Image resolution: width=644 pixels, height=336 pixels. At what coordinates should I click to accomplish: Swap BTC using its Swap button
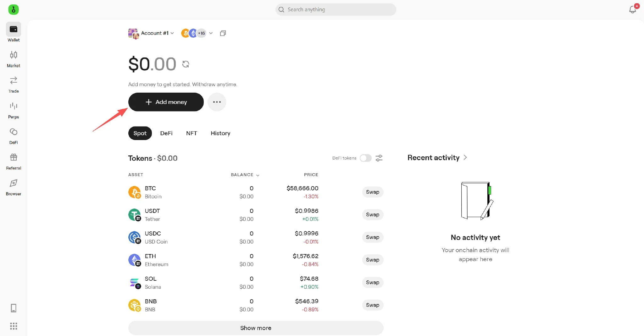pyautogui.click(x=373, y=192)
